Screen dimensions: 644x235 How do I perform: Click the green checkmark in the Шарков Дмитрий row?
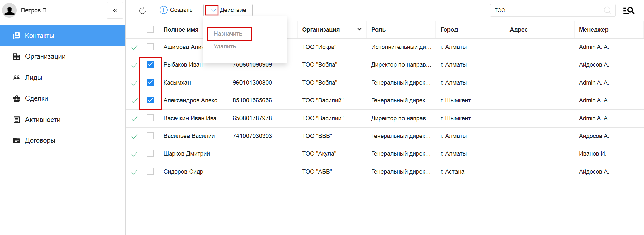pos(135,154)
